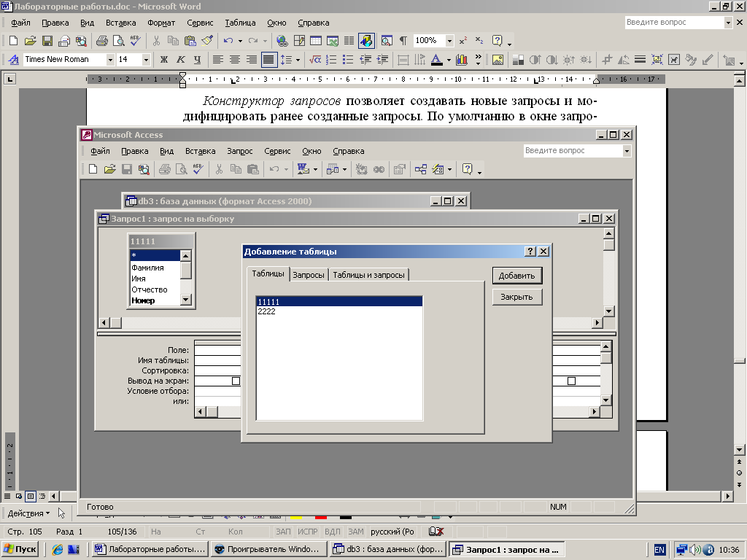
Task: Toggle justified alignment in Word toolbar
Action: [268, 60]
